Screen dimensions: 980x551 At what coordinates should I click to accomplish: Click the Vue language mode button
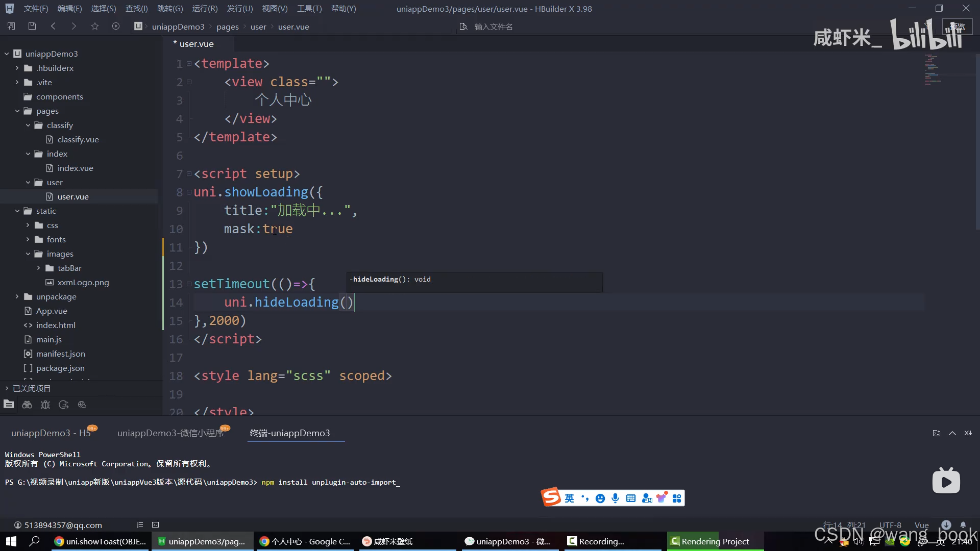point(921,525)
